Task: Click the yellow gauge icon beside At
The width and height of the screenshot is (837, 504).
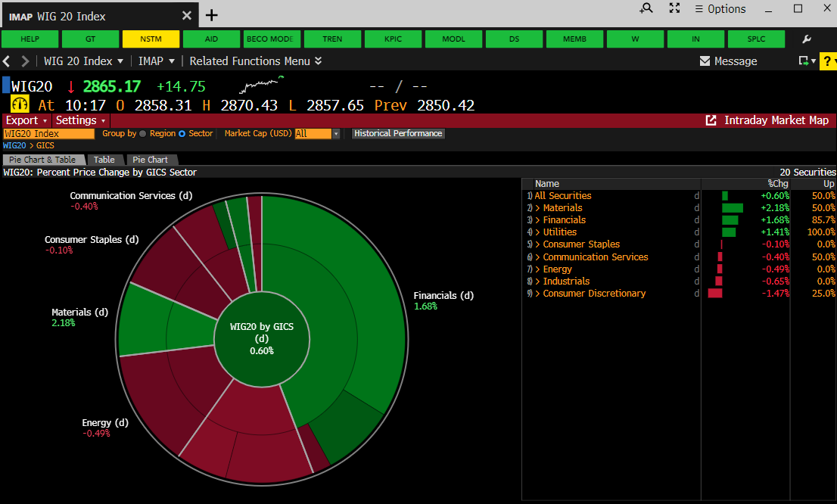Action: (20, 105)
